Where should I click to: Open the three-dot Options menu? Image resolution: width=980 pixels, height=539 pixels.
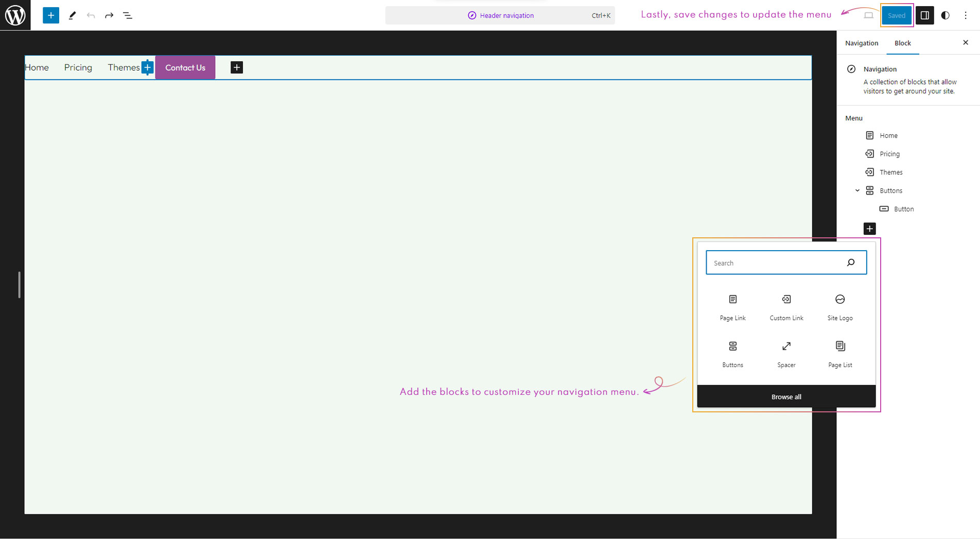click(966, 15)
